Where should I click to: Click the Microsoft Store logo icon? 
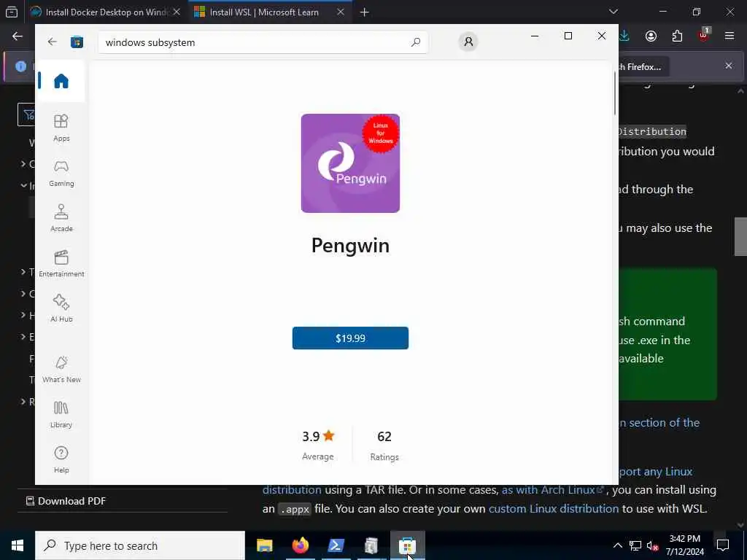[x=77, y=42]
